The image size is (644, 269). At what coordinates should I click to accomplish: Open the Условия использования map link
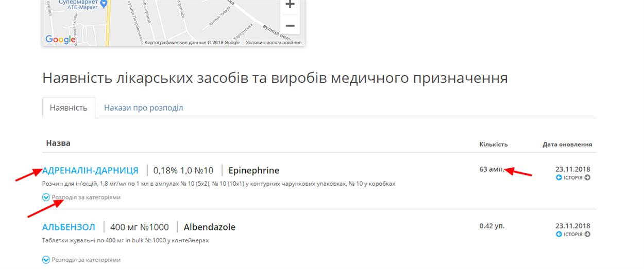coord(273,43)
